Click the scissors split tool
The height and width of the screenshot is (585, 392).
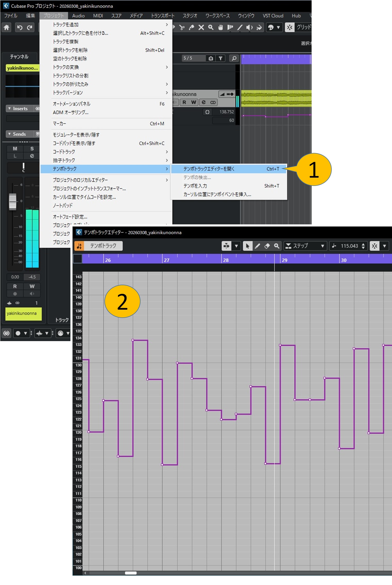coord(182,27)
